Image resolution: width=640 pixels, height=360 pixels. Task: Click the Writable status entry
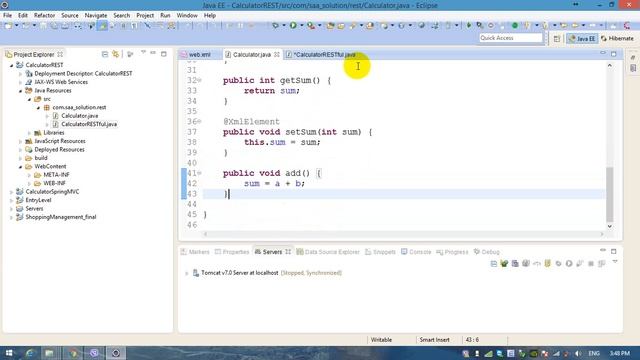381,340
